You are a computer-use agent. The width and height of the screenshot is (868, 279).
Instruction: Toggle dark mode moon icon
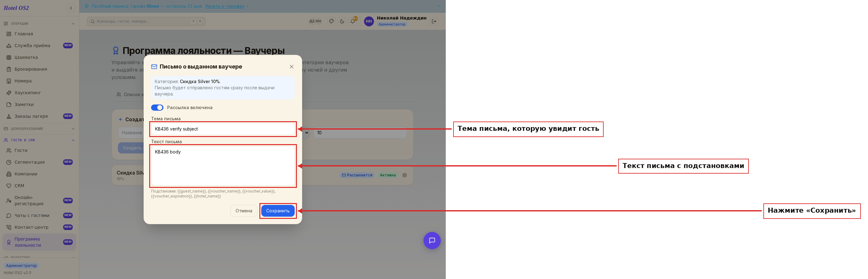click(342, 21)
